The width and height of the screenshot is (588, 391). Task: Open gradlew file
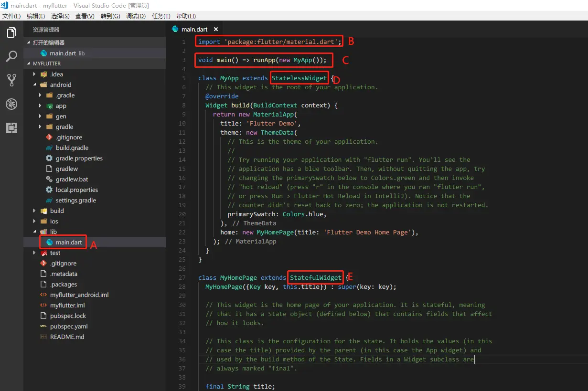95,169
